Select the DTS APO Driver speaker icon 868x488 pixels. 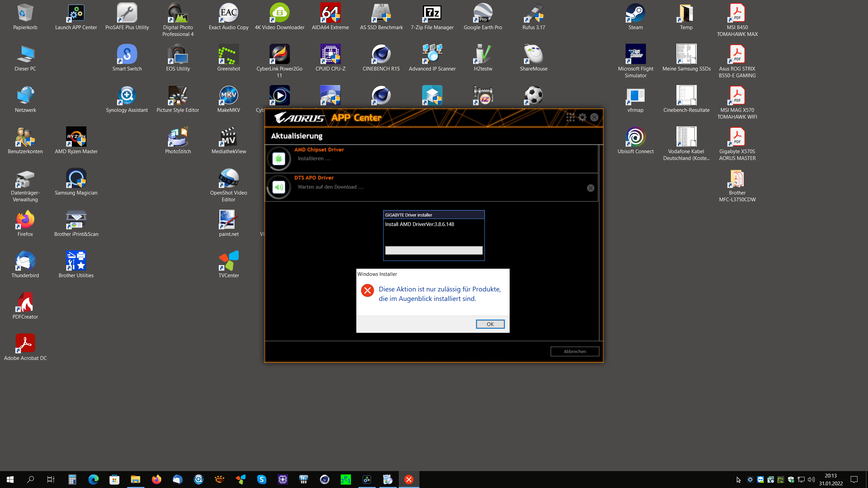click(279, 187)
